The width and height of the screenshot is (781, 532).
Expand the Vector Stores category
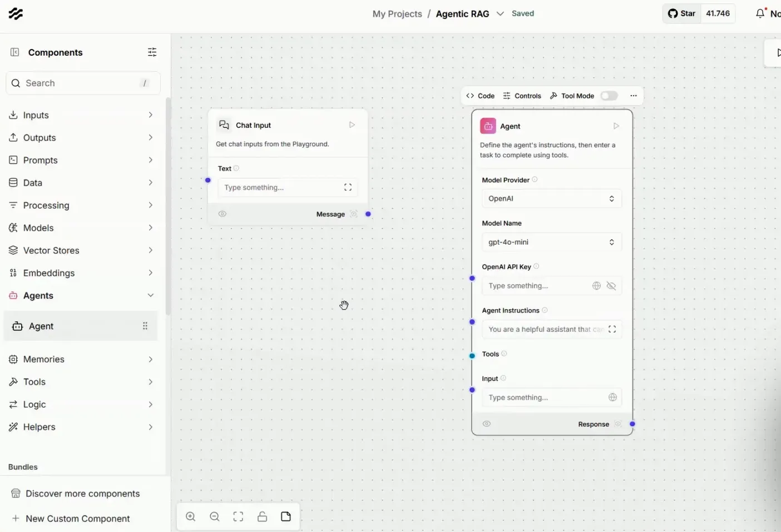coord(81,250)
